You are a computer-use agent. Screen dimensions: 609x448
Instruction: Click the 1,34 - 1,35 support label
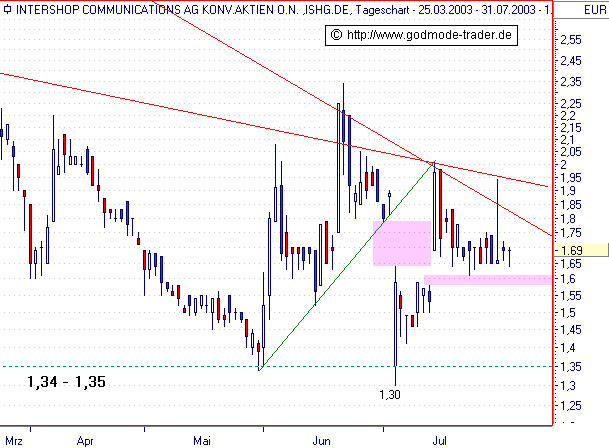point(66,382)
